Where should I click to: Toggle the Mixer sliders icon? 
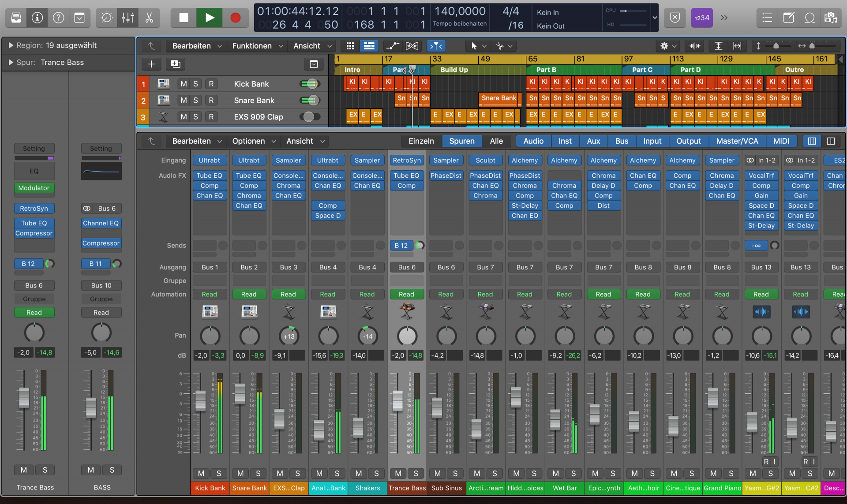pos(127,18)
